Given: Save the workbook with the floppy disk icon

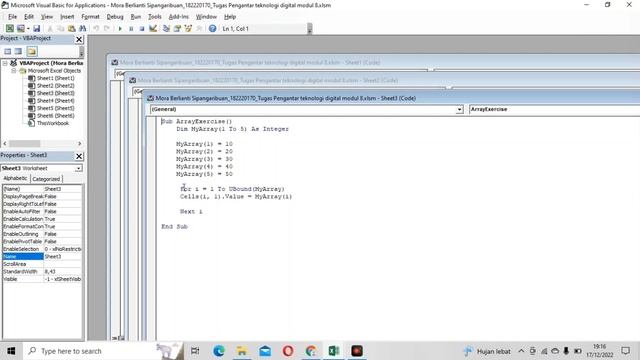Looking at the screenshot, I should tap(36, 29).
